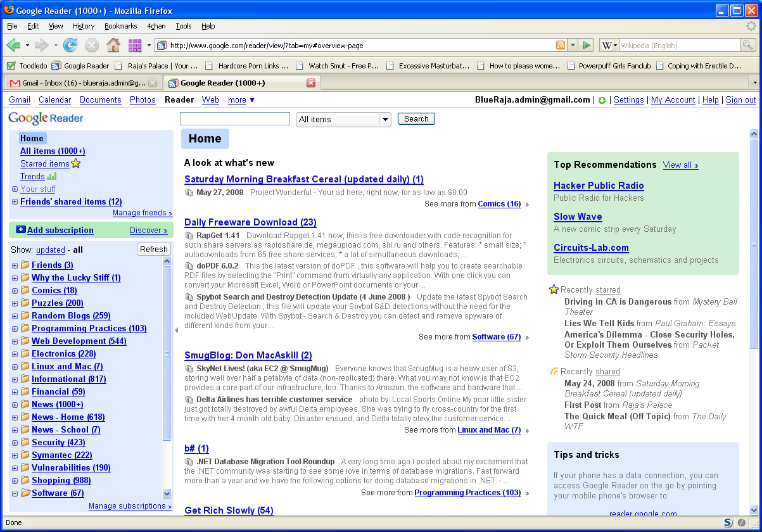Expand the Friends (3) folder
The image size is (762, 532).
point(15,265)
